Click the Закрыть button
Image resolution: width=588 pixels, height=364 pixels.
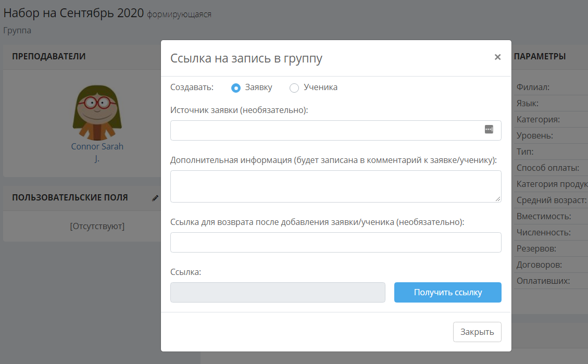[477, 332]
